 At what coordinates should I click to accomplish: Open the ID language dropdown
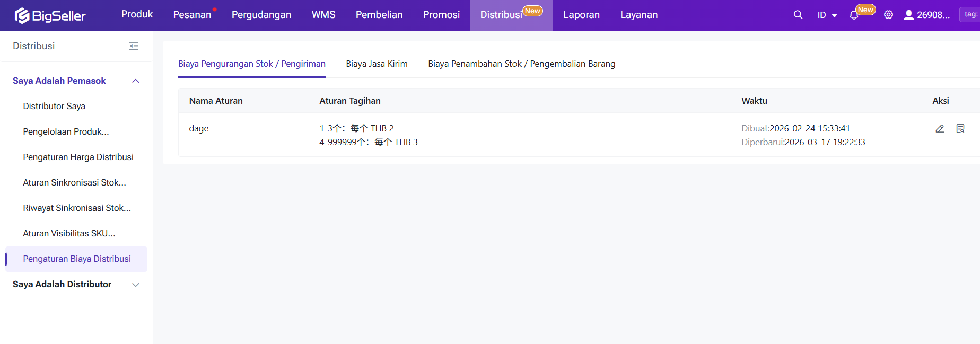(827, 15)
